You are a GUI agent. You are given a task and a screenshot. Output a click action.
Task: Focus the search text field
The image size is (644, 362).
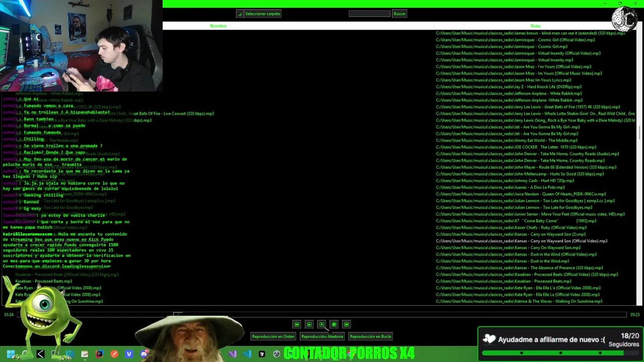coord(369,14)
